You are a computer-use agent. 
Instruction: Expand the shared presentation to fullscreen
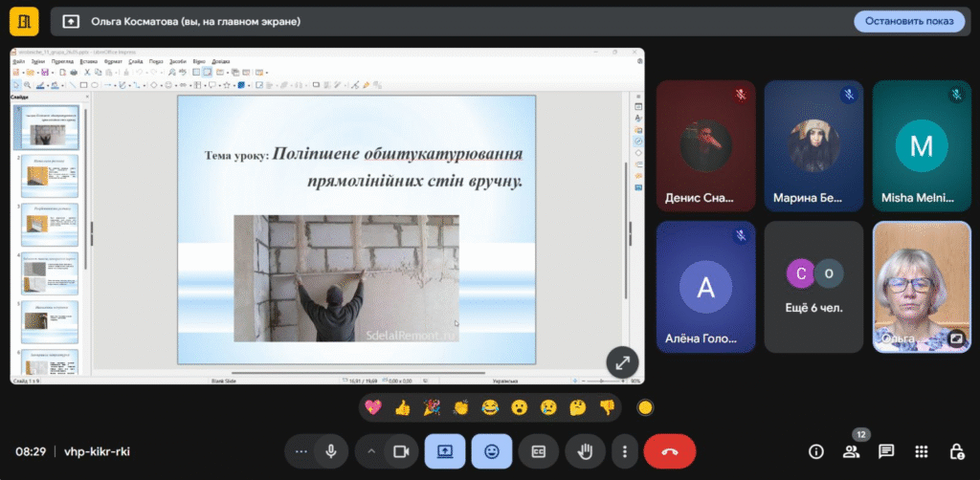point(622,362)
